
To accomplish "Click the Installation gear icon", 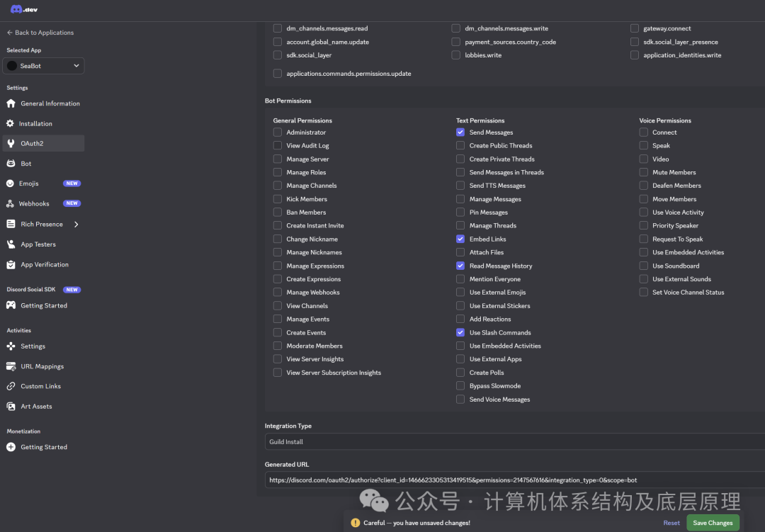I will tap(10, 123).
